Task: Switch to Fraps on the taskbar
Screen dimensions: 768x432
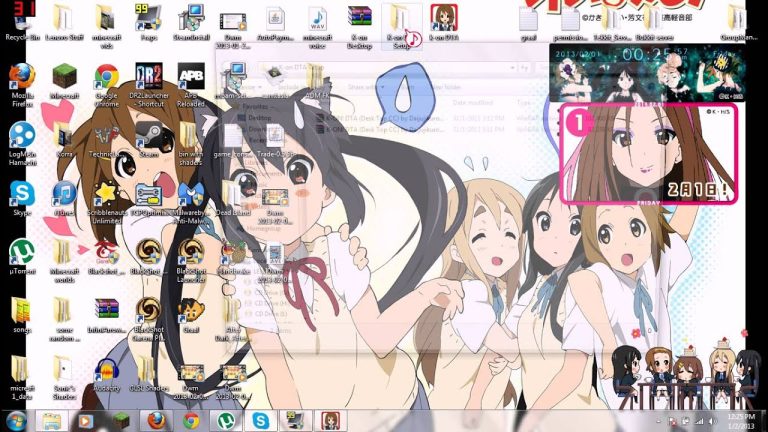Action: point(295,421)
